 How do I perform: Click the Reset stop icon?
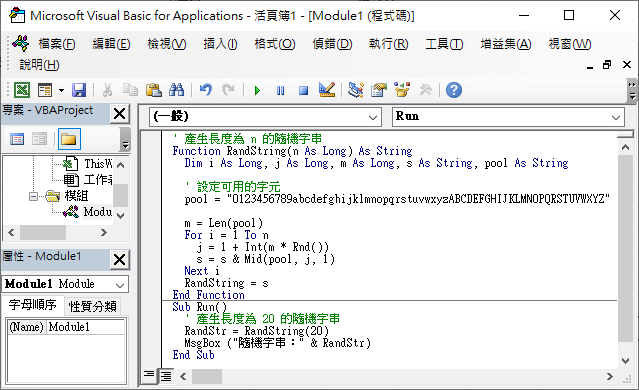tap(303, 90)
